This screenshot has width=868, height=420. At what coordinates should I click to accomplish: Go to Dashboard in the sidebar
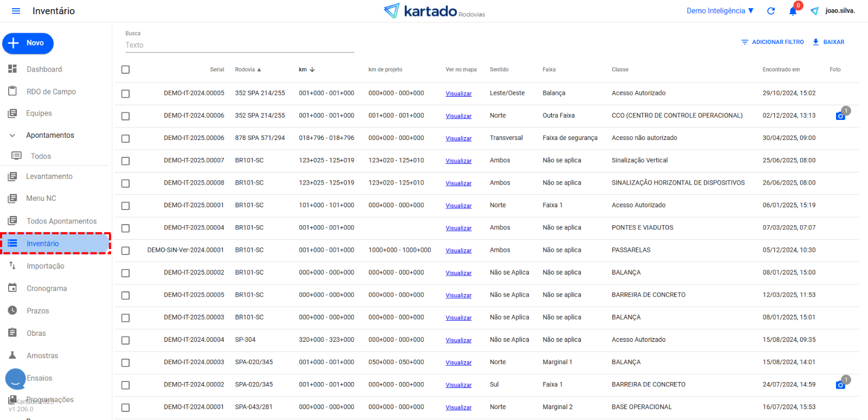coord(44,69)
